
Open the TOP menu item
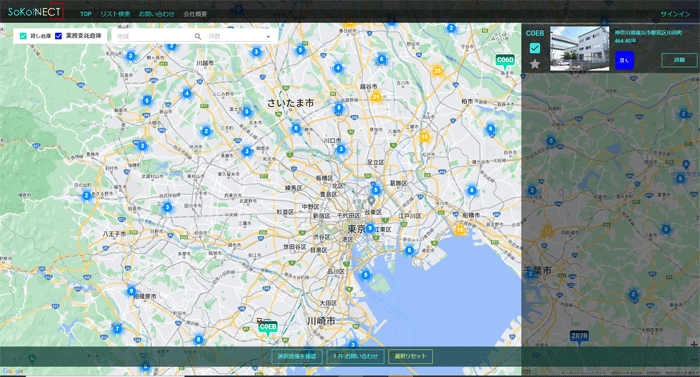coord(86,14)
